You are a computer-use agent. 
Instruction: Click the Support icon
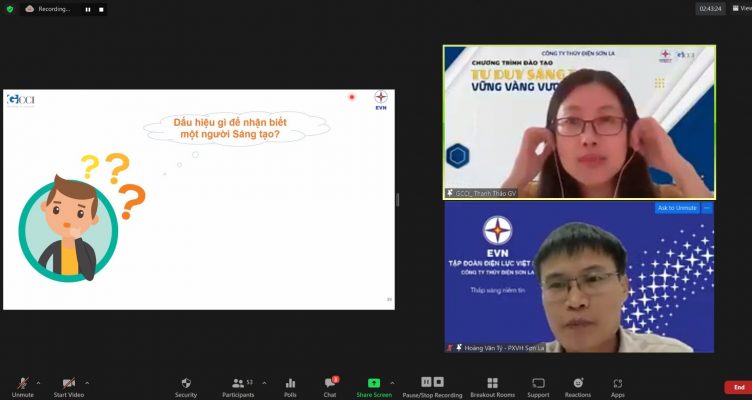[538, 385]
